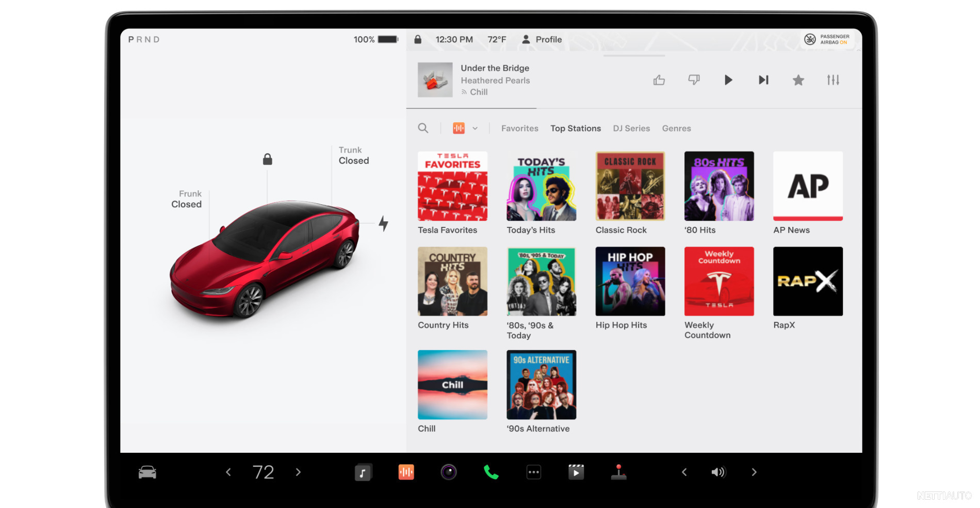Raise the volume with the right arrow
980x508 pixels.
754,472
